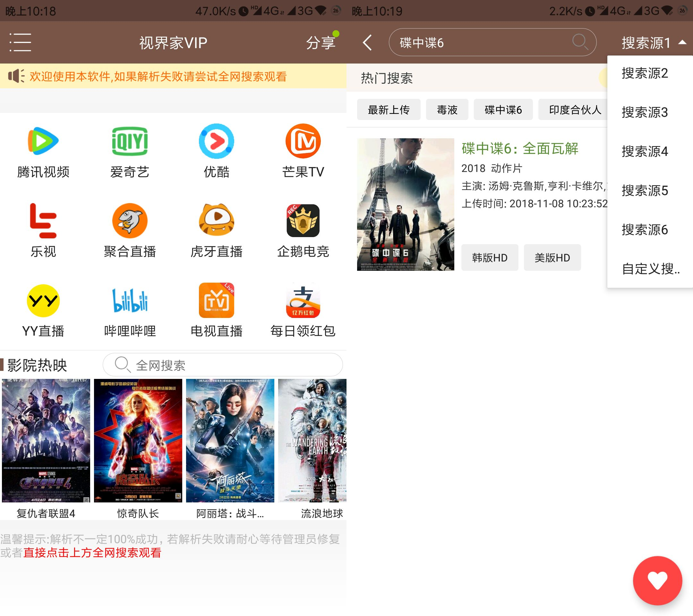This screenshot has width=693, height=616.
Task: Click the red heart floating button
Action: [657, 580]
